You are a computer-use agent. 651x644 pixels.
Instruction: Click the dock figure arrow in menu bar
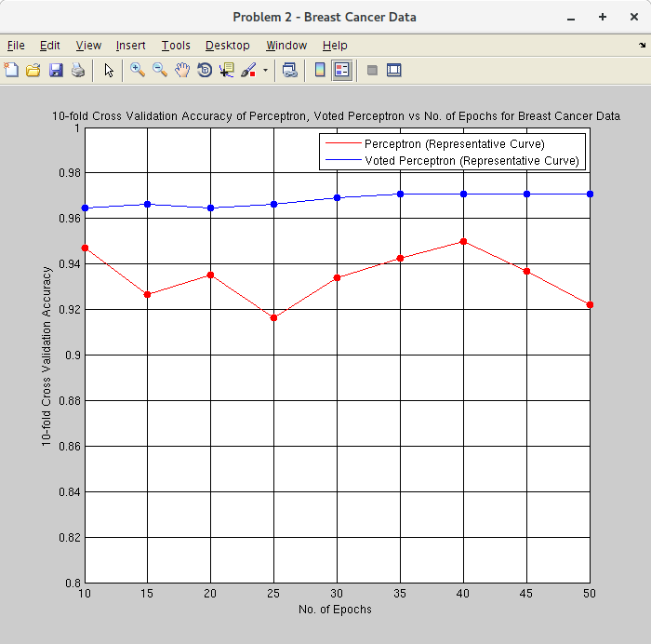pyautogui.click(x=642, y=45)
